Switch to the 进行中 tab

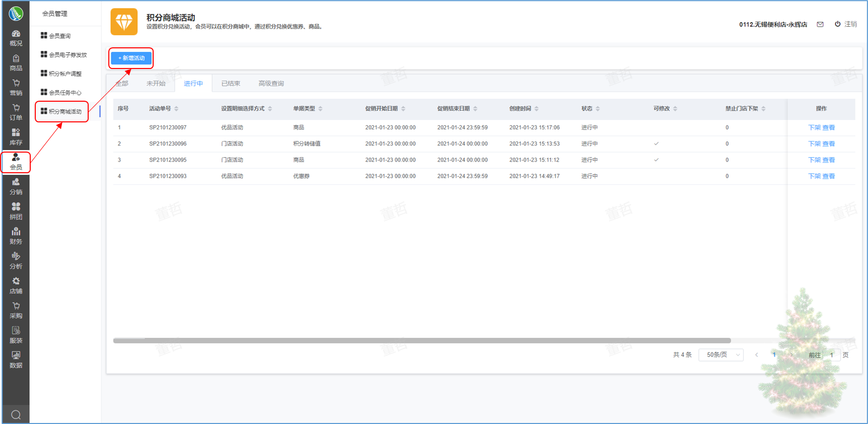pos(193,84)
